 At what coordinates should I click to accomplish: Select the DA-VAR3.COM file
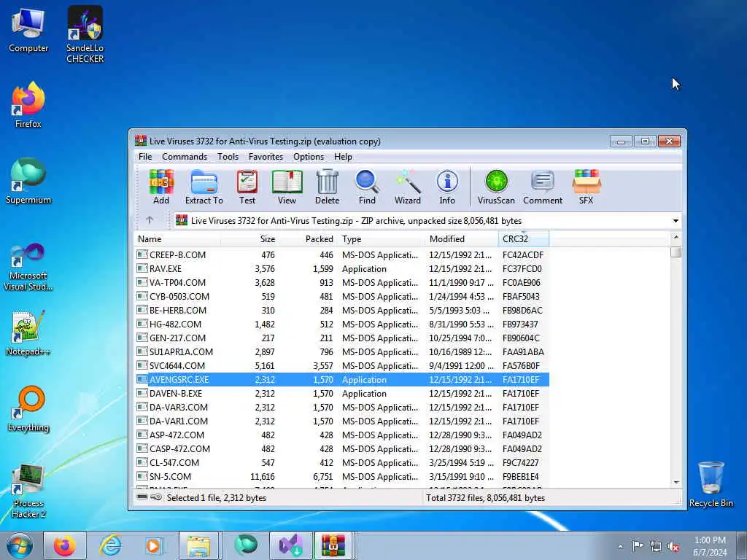[341, 407]
